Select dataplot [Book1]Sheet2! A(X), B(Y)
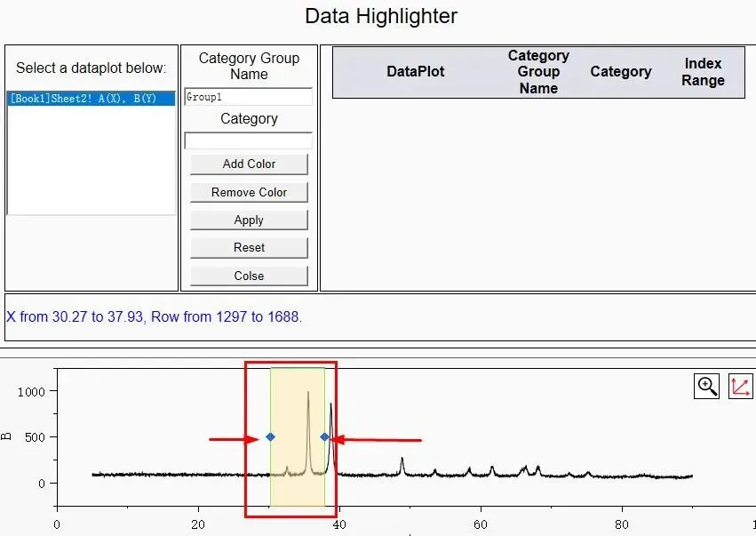Screen dimensions: 756x536 tap(92, 99)
